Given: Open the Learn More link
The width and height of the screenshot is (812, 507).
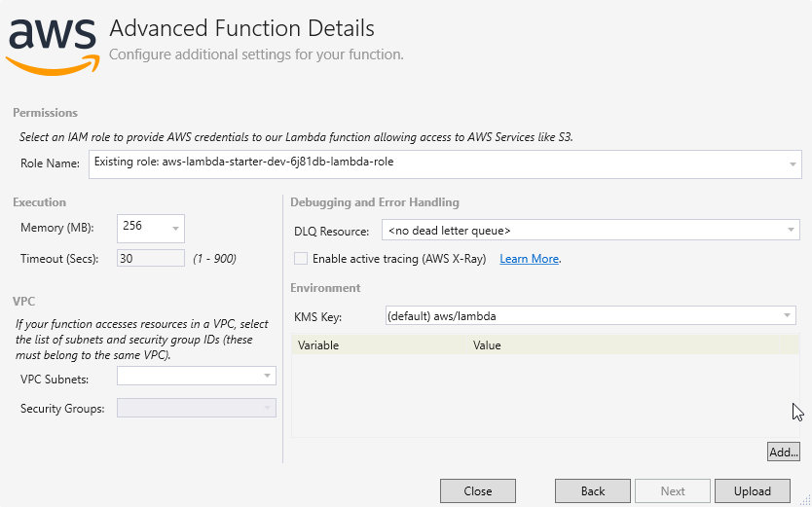Looking at the screenshot, I should click(x=529, y=259).
